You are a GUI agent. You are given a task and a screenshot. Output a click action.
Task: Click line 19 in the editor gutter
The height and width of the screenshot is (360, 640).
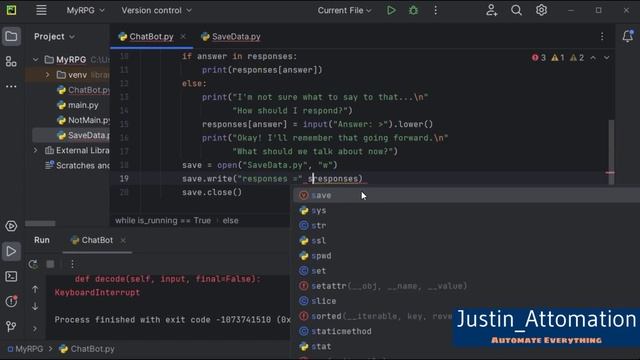click(x=124, y=178)
